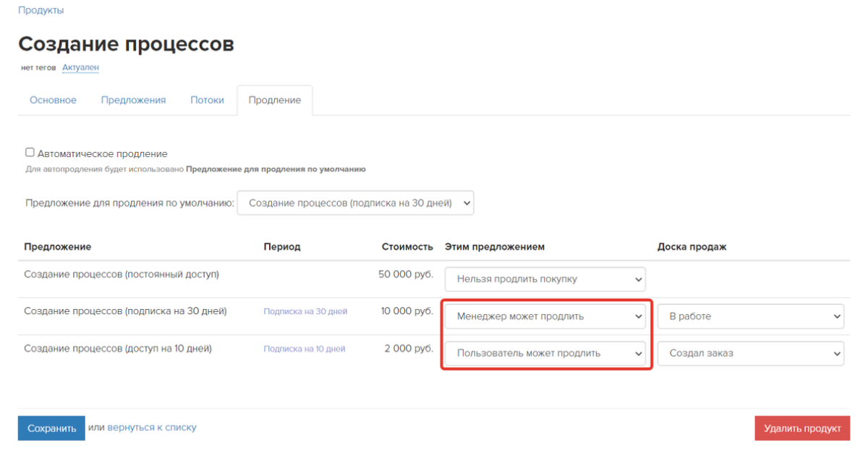Click the Стоимость column header

pyautogui.click(x=407, y=247)
